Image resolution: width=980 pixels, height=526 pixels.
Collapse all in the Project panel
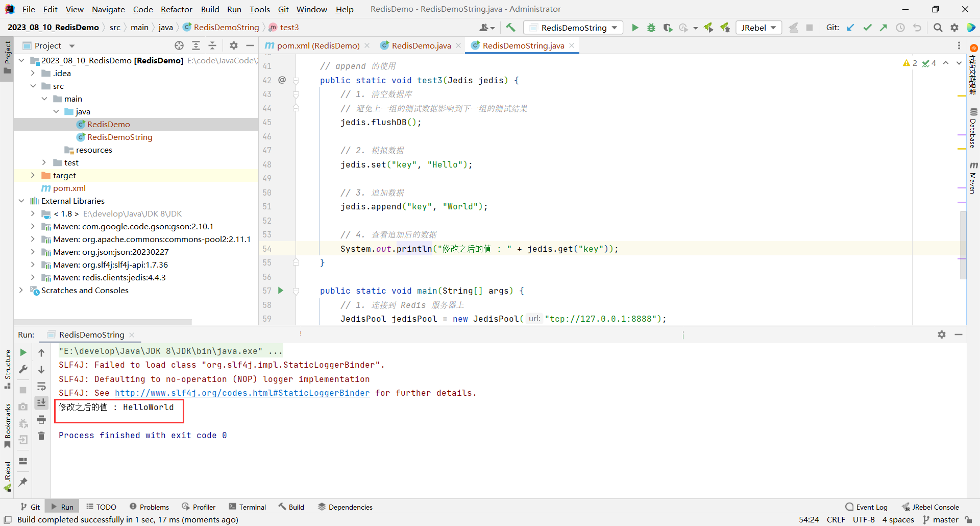[x=212, y=45]
